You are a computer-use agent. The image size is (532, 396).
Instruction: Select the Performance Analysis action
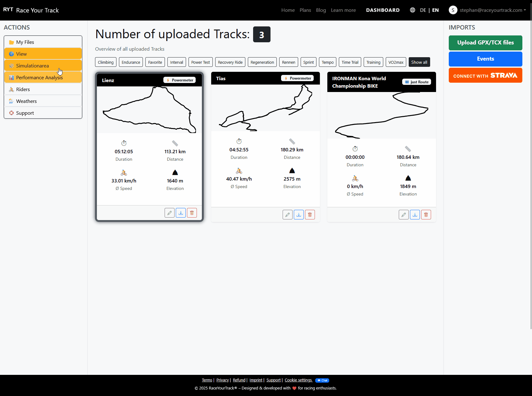(39, 77)
